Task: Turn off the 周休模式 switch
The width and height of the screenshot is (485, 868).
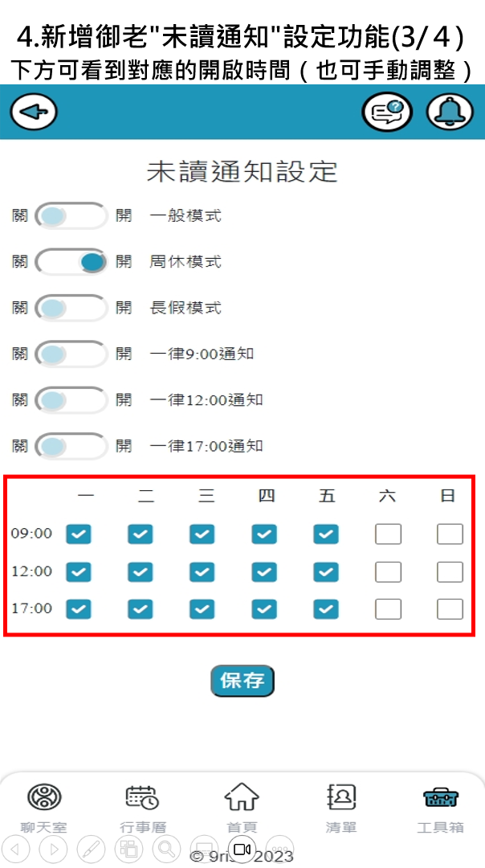Action: 71,262
